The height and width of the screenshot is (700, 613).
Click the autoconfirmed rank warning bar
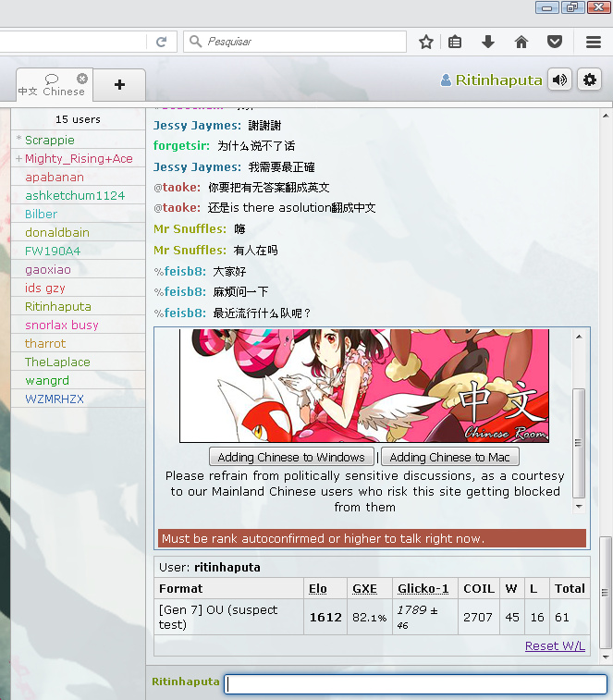372,538
